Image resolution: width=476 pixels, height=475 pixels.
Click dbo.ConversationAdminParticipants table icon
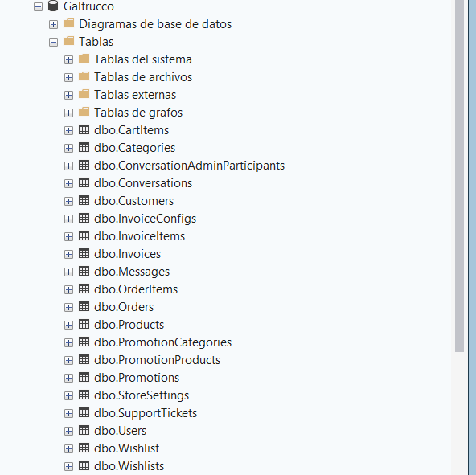pyautogui.click(x=84, y=165)
